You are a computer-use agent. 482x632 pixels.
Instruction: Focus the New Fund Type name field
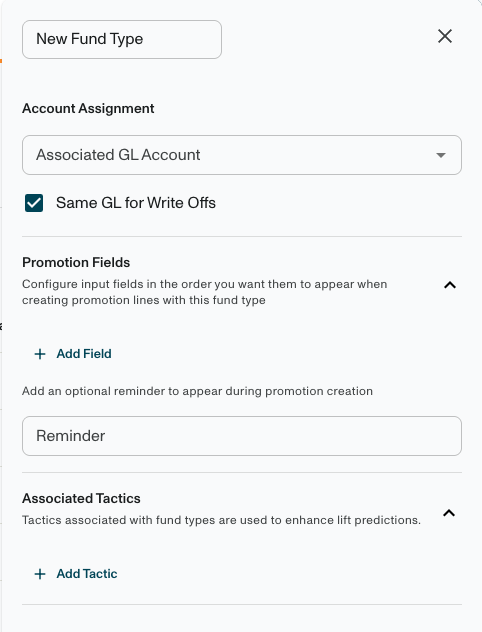click(122, 40)
